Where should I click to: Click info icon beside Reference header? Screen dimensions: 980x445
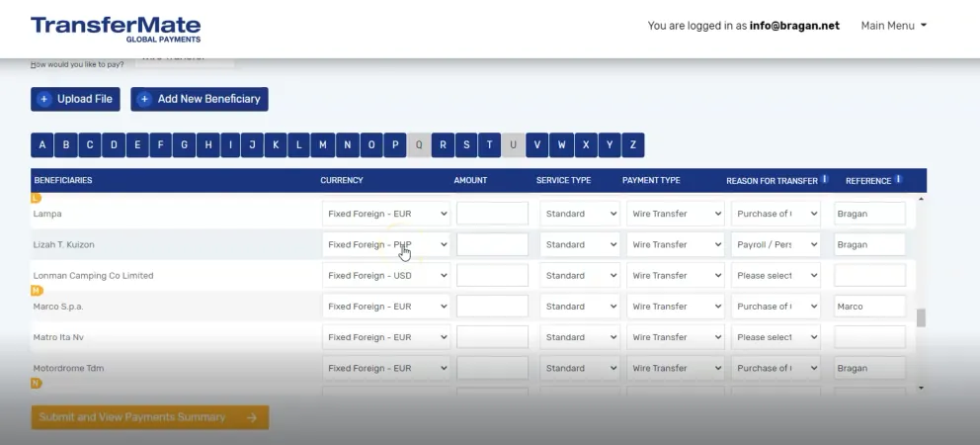tap(898, 179)
